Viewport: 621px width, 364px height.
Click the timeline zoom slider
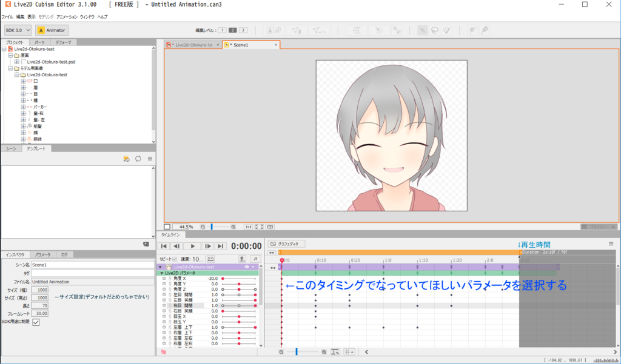302,352
